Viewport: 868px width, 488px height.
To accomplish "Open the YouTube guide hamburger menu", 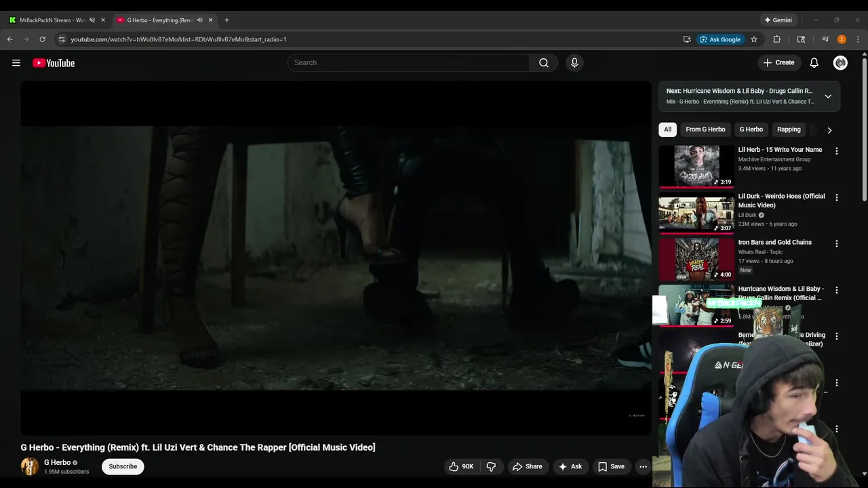I will coord(16,63).
